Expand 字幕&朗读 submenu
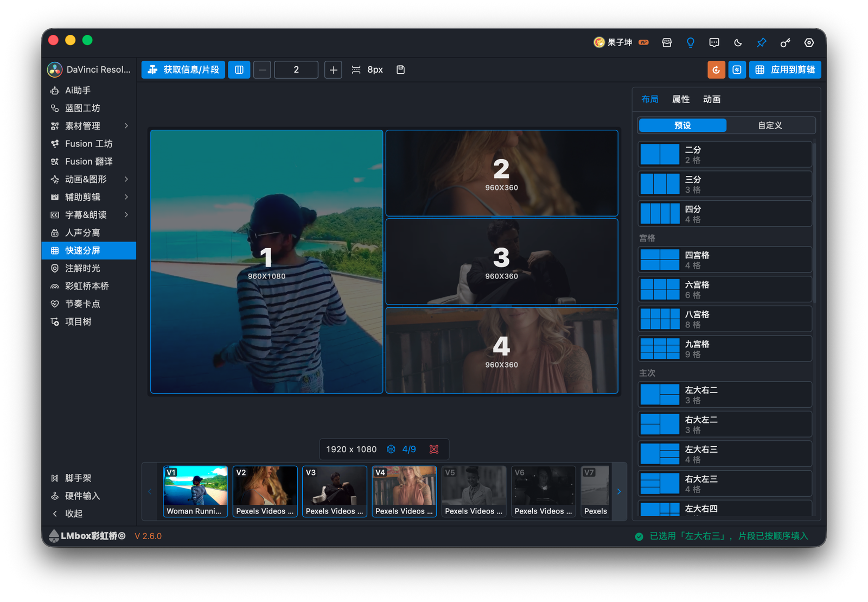 point(90,215)
